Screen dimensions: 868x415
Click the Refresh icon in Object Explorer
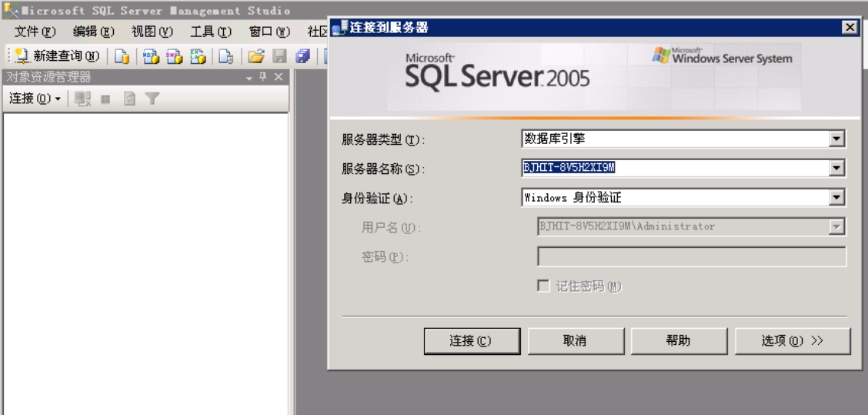tap(129, 99)
